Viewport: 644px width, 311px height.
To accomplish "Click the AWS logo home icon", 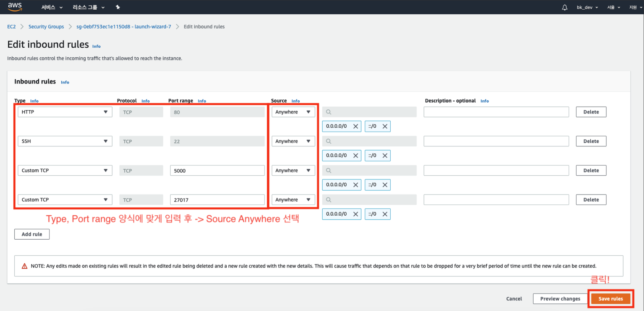I will tap(15, 7).
